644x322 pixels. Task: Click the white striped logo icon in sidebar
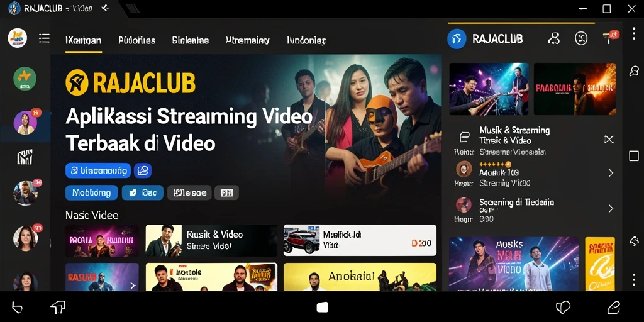[x=25, y=157]
